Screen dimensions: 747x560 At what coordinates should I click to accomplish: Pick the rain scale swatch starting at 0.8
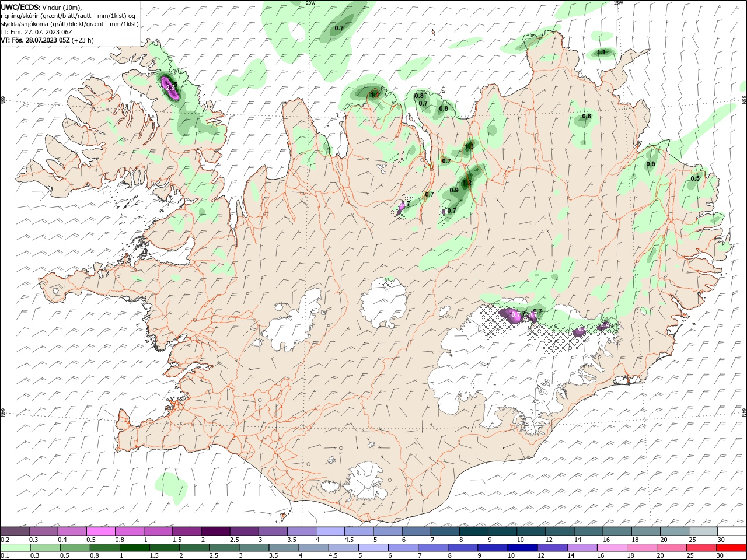coord(104,548)
